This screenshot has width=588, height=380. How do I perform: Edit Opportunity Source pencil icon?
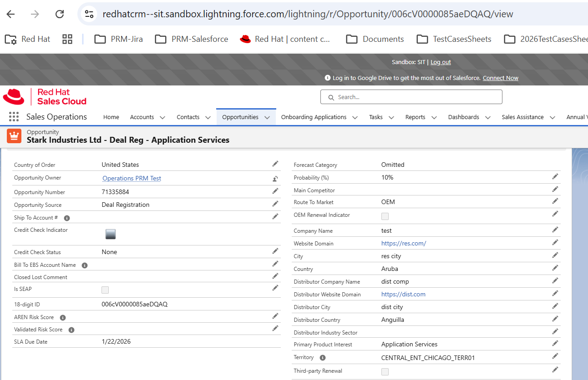click(275, 204)
